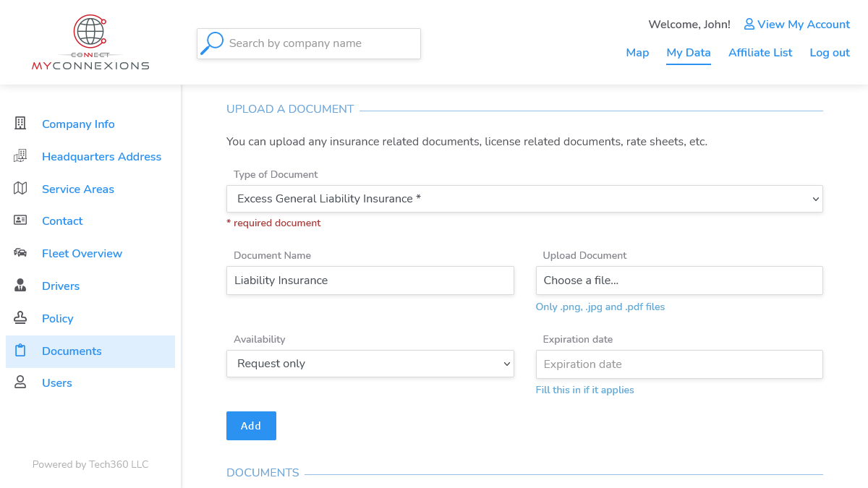Viewport: 868px width, 488px height.
Task: Open Users in the sidebar
Action: (57, 382)
